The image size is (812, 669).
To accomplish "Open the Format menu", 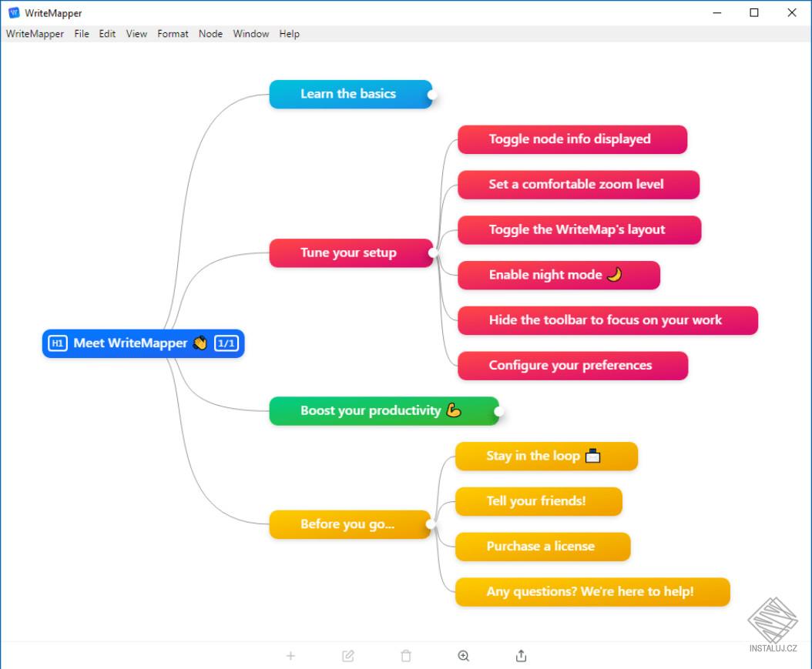I will (173, 34).
